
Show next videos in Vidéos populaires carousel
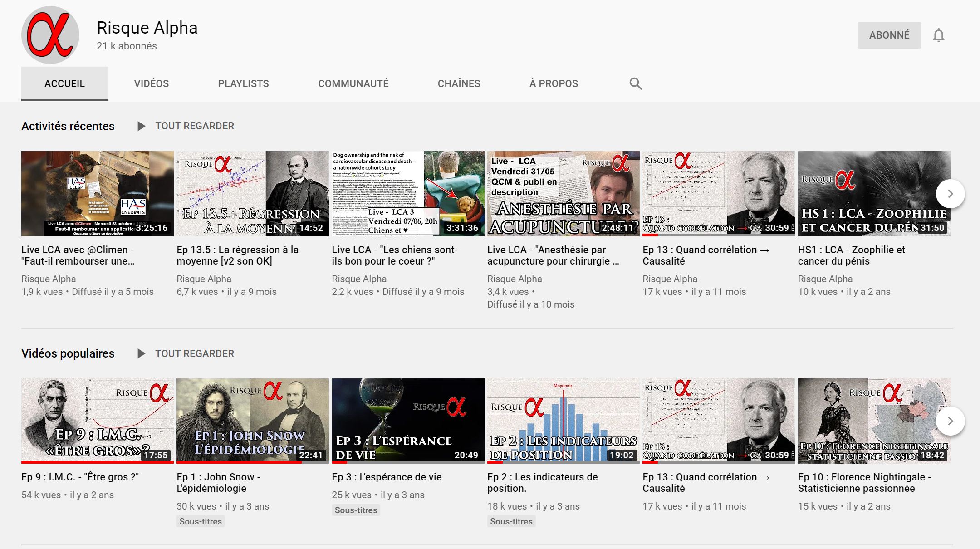[x=951, y=421]
